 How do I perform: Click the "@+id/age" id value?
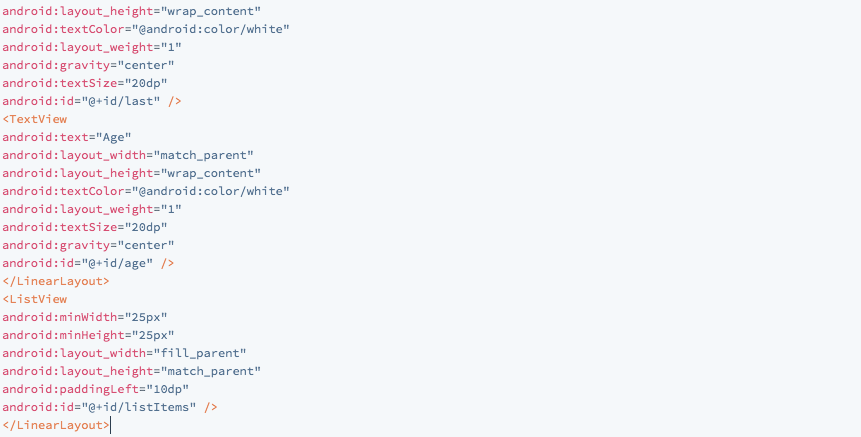pos(118,264)
